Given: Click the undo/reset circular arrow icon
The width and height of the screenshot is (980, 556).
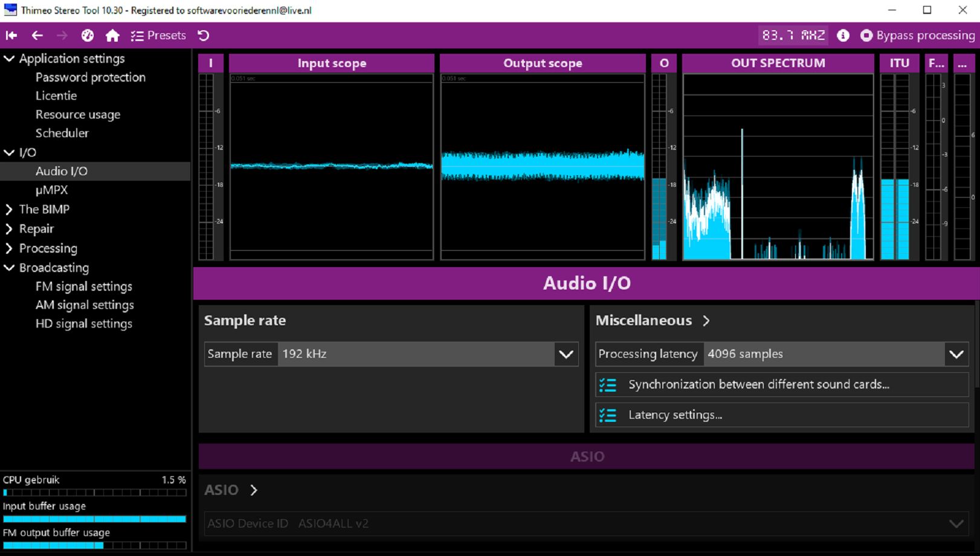Looking at the screenshot, I should click(204, 36).
